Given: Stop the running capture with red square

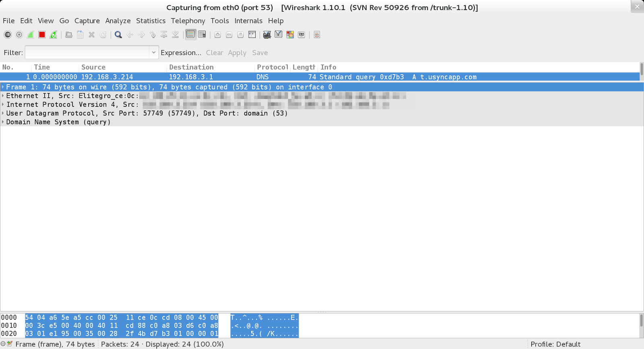Looking at the screenshot, I should (x=42, y=35).
